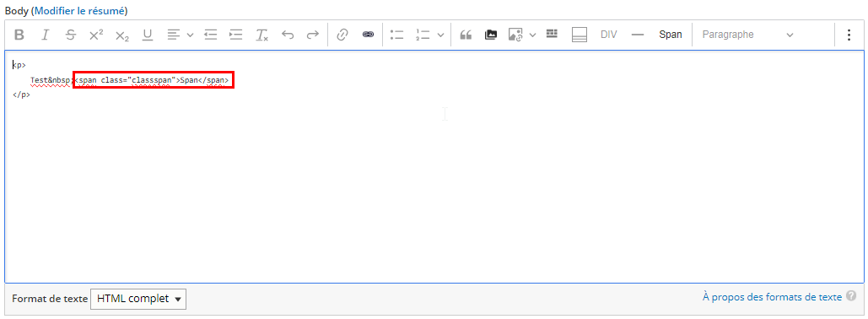Screen dimensions: 868x319
Task: Open the three-dot more options menu
Action: [849, 35]
